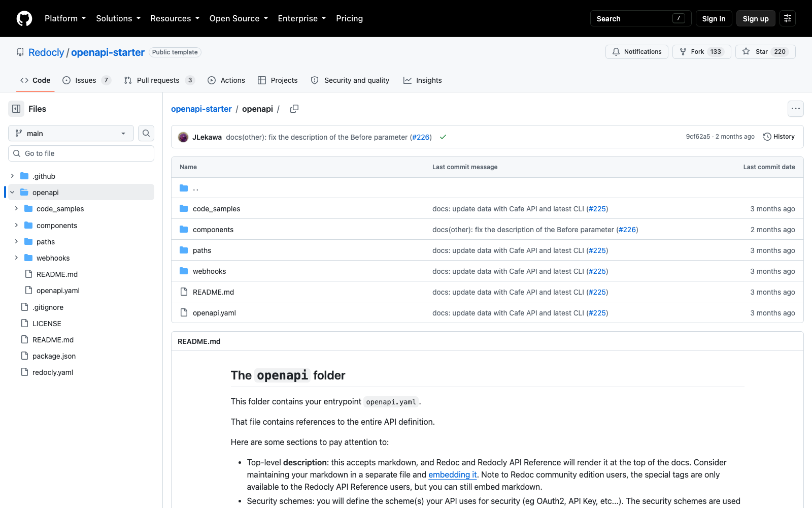This screenshot has width=812, height=508.
Task: Open the Actions tab
Action: 226,80
